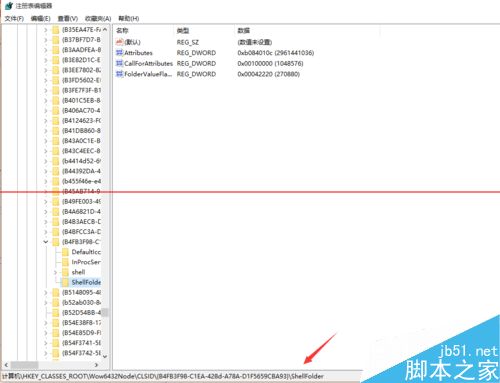Select the {B54E85D9-F key label
This screenshot has width=500, height=383.
[81, 333]
